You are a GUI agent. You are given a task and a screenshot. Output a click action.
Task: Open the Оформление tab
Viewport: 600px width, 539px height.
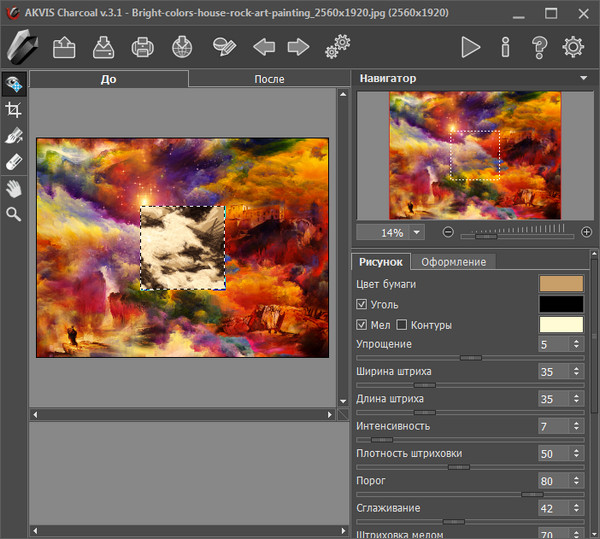(x=453, y=262)
